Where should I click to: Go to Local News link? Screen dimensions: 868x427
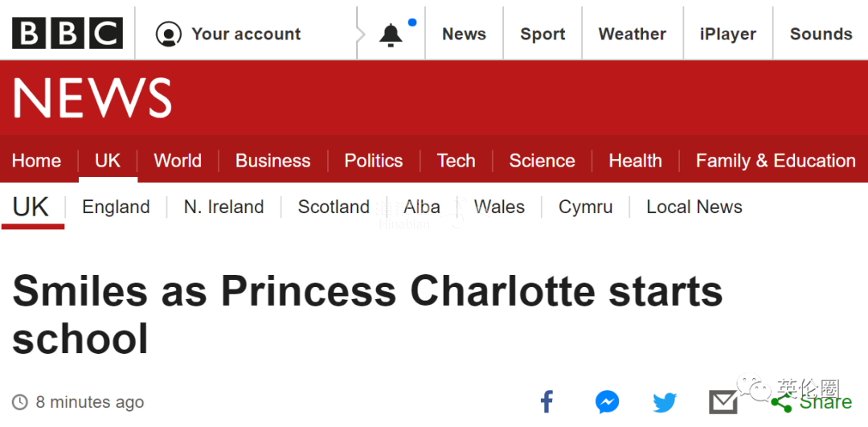[x=694, y=207]
